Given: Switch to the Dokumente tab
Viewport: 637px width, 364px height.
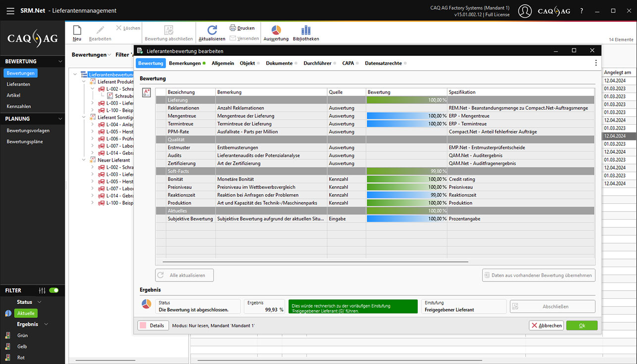Looking at the screenshot, I should (x=280, y=63).
